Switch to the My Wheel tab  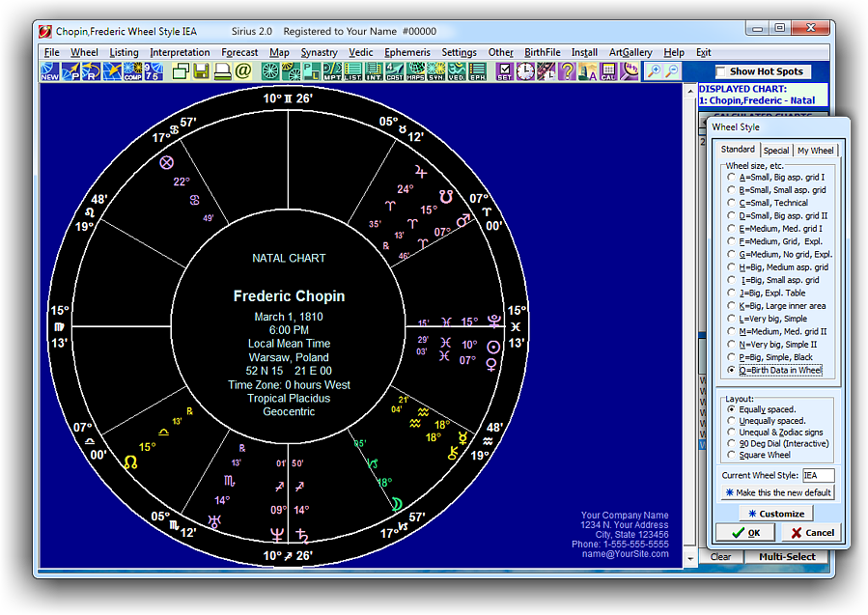816,151
